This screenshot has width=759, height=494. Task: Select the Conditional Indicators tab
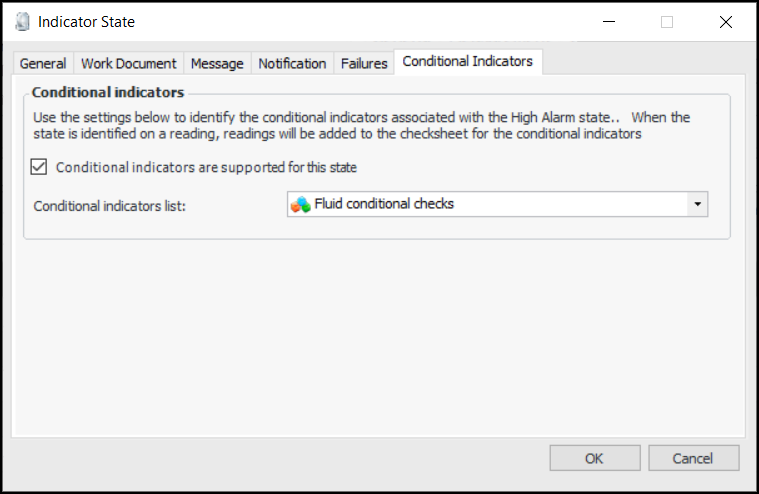468,61
